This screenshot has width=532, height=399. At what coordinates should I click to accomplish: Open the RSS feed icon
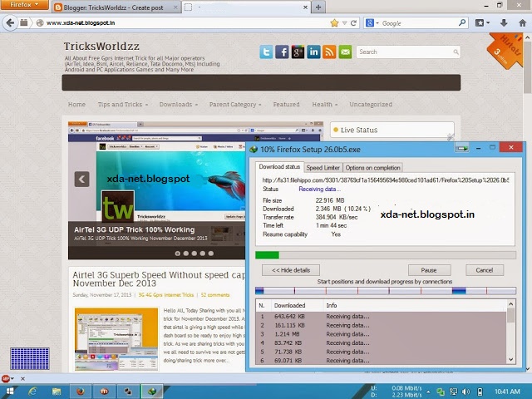point(329,52)
